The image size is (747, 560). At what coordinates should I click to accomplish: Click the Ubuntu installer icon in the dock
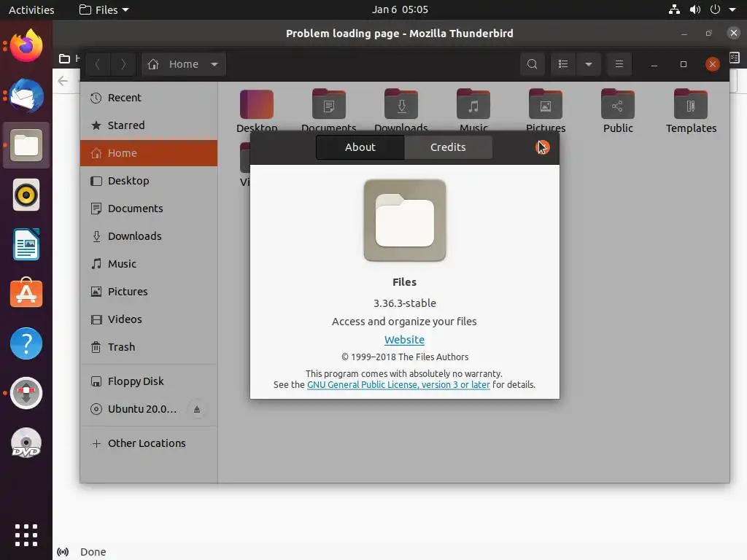(26, 393)
